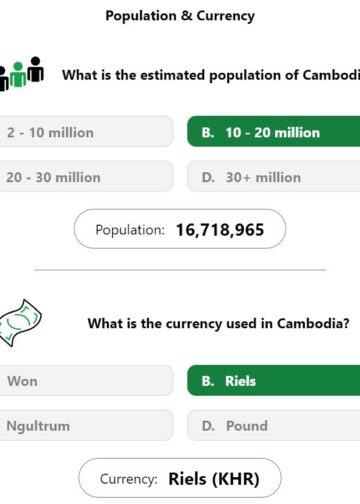Click the currency used in Cambodia question
360x504 pixels.
click(219, 324)
